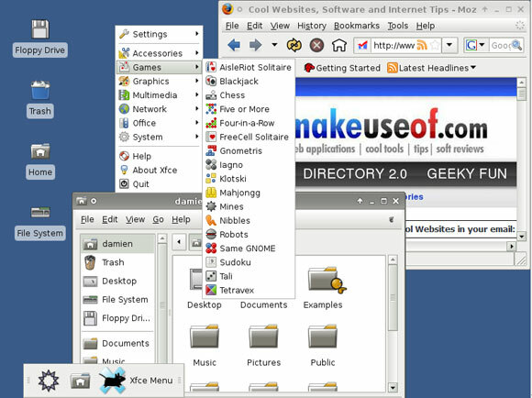Open Five or More game
532x398 pixels.
[249, 109]
